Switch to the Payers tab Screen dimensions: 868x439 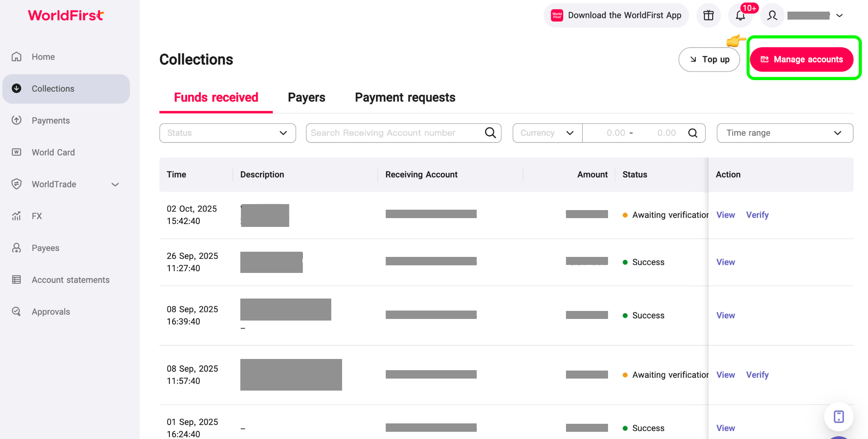[306, 97]
